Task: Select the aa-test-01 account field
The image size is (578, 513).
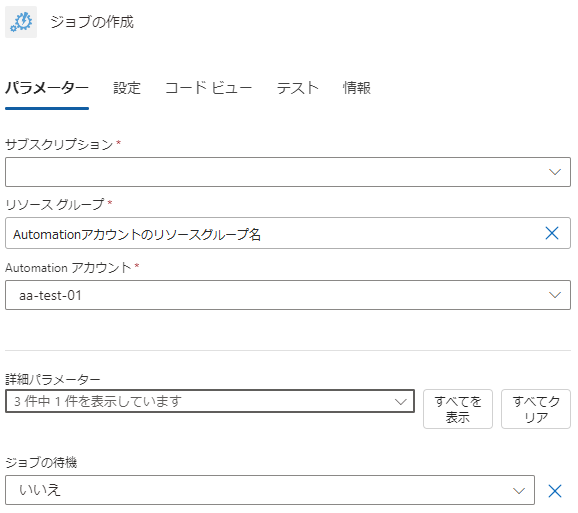Action: (x=288, y=295)
